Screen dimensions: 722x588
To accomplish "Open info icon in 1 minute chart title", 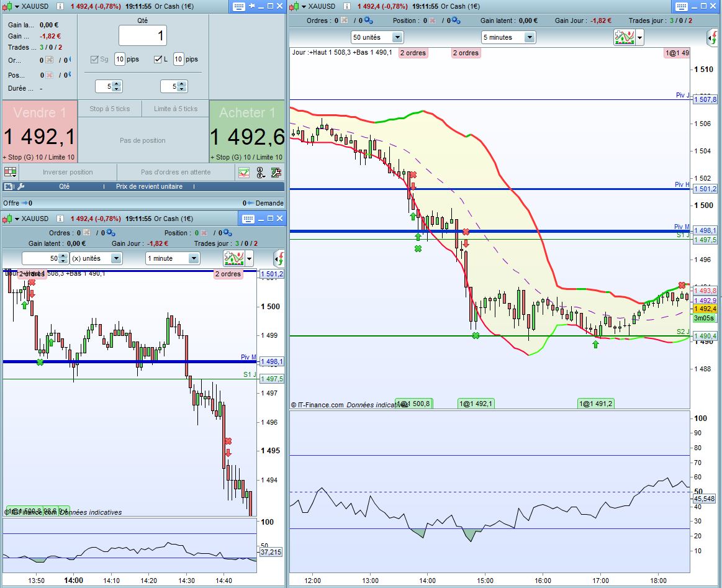I will (60, 219).
